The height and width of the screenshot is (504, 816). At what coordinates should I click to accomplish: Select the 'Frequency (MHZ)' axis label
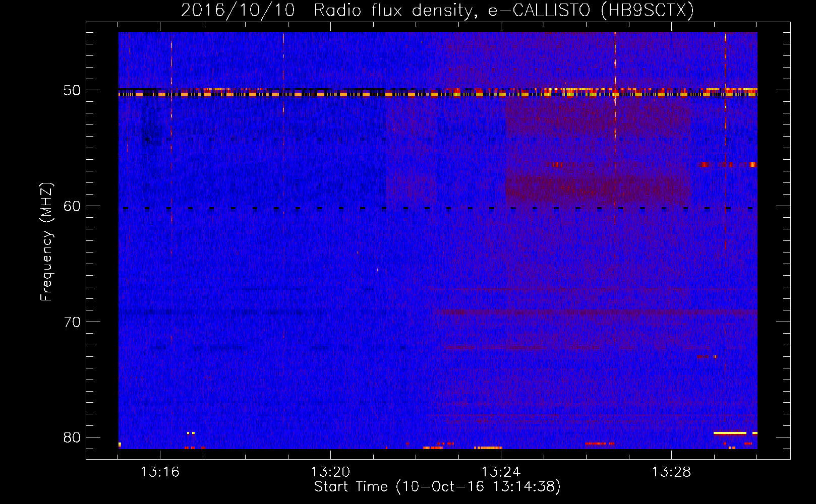coord(46,242)
